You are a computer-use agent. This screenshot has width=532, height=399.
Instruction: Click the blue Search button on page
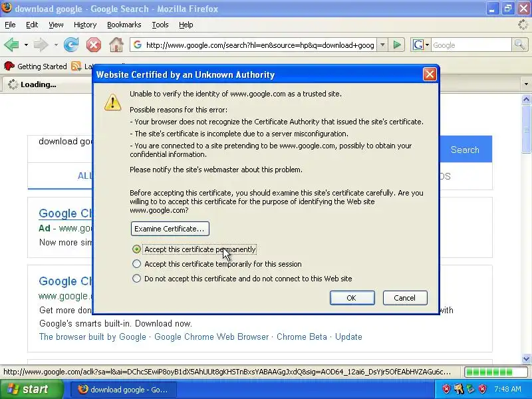point(465,149)
